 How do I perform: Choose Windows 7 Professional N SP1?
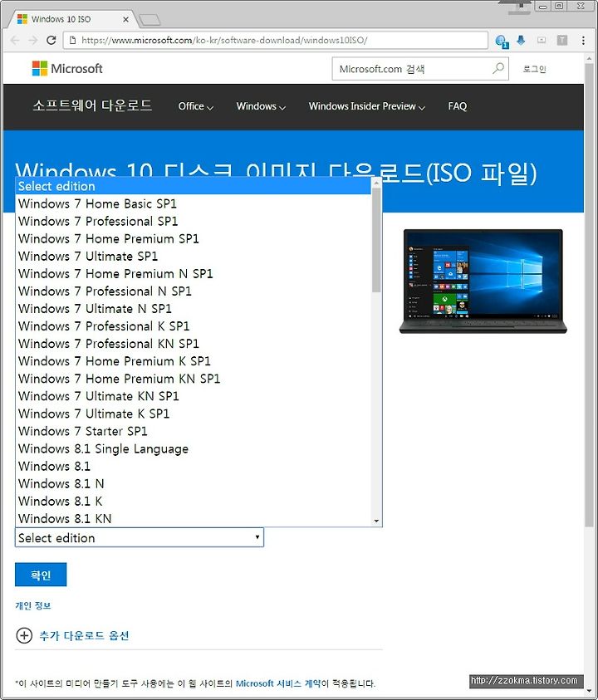point(193,291)
